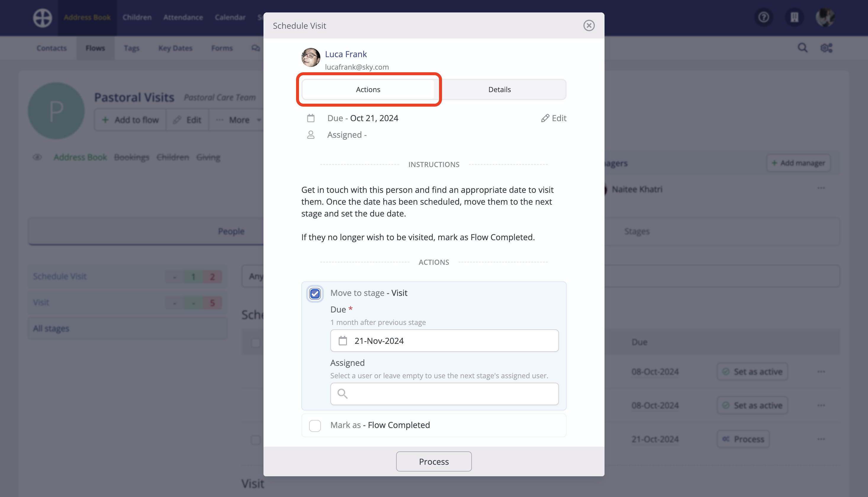Go to the Contacts section tab
868x497 pixels.
pos(52,48)
